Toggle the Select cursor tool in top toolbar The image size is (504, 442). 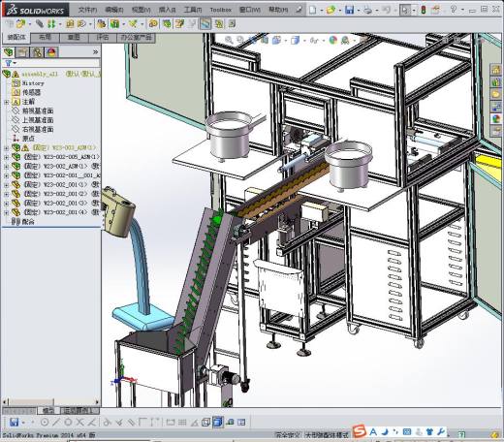404,10
